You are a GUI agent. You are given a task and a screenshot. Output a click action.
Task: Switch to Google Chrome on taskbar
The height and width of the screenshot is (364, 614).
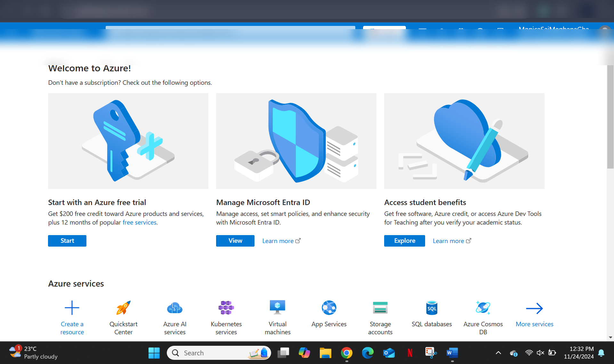[346, 353]
